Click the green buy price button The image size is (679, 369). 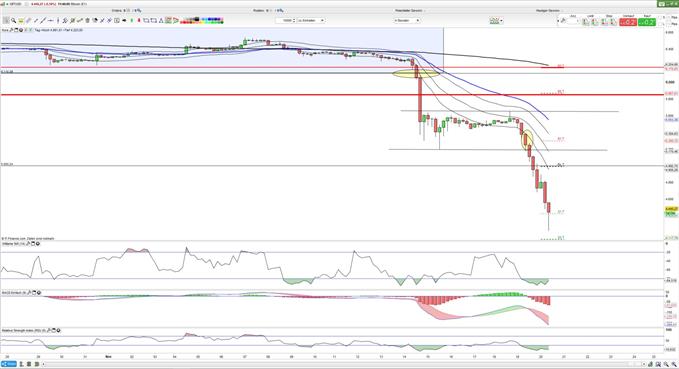point(647,22)
